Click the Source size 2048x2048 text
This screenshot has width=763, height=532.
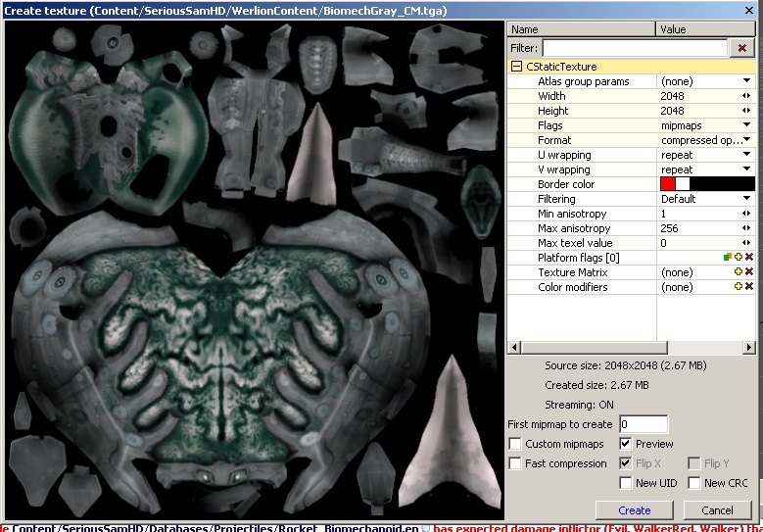(x=625, y=365)
